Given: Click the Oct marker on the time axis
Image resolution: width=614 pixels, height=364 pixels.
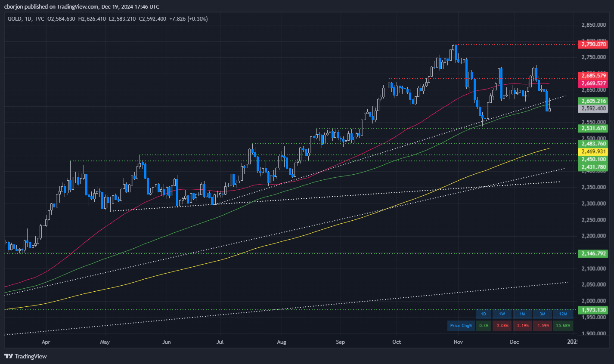Looking at the screenshot, I should tap(397, 342).
